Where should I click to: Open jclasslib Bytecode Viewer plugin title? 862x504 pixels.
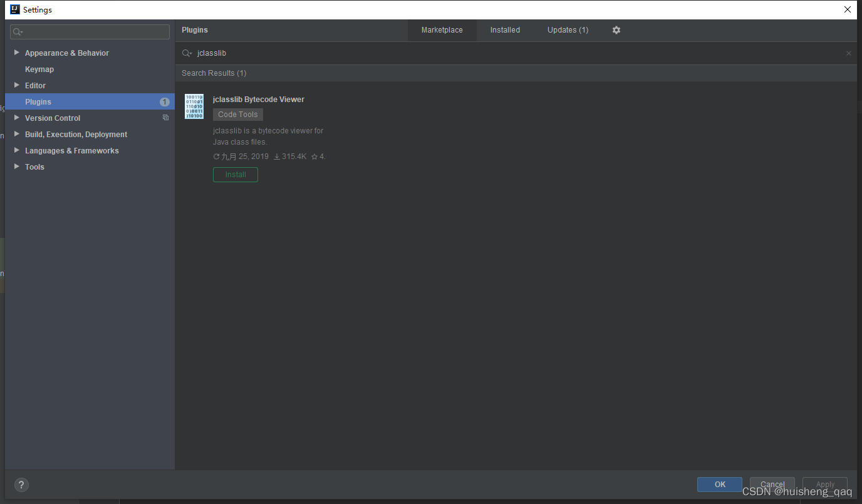click(x=259, y=100)
